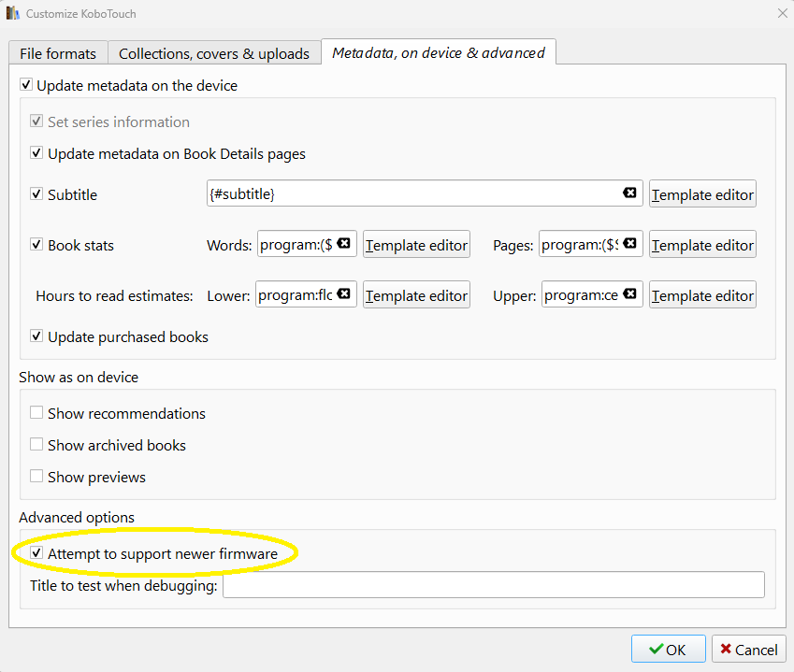
Task: Disable the Subtitle checkbox
Action: [x=36, y=193]
